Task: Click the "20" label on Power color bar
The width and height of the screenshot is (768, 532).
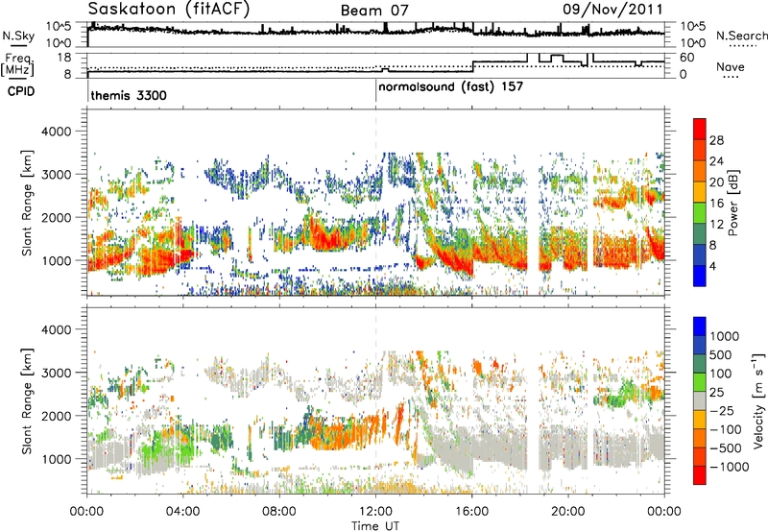Action: tap(716, 182)
